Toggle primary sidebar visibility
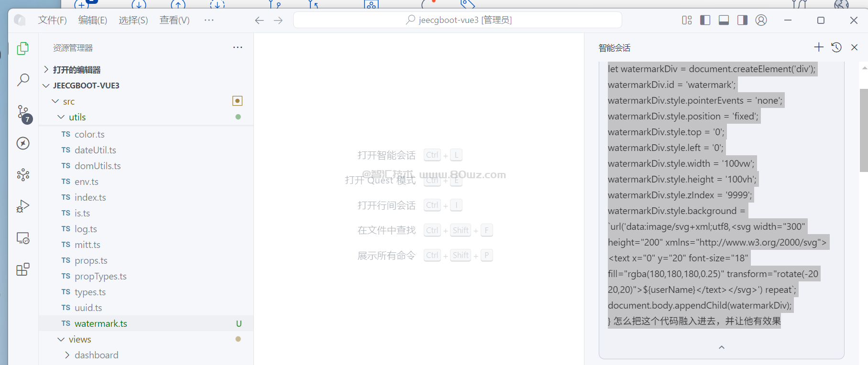This screenshot has height=365, width=868. [705, 20]
